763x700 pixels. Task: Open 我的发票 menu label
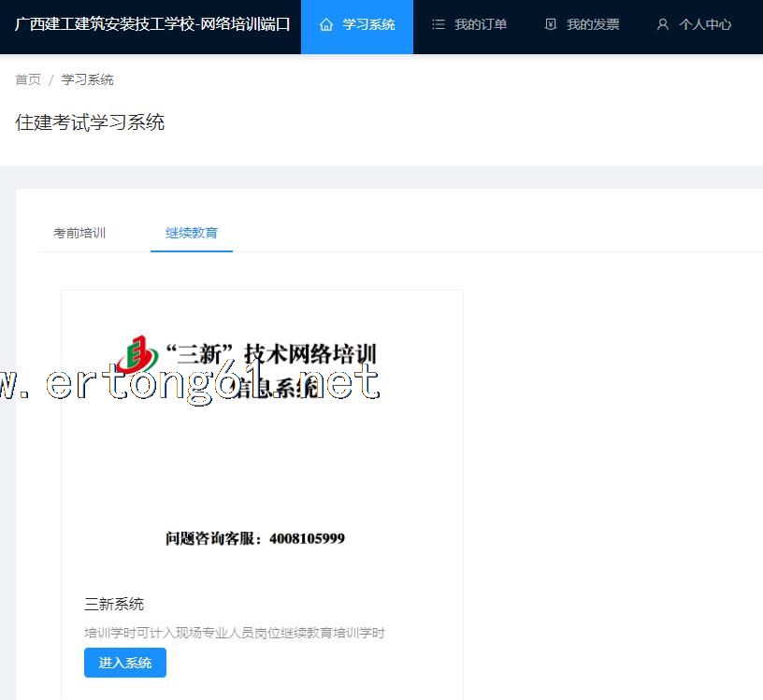point(593,25)
